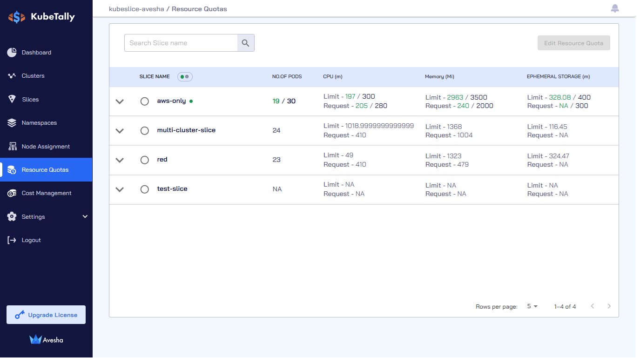Select the aws-only slice radio button
640x364 pixels.
[145, 101]
